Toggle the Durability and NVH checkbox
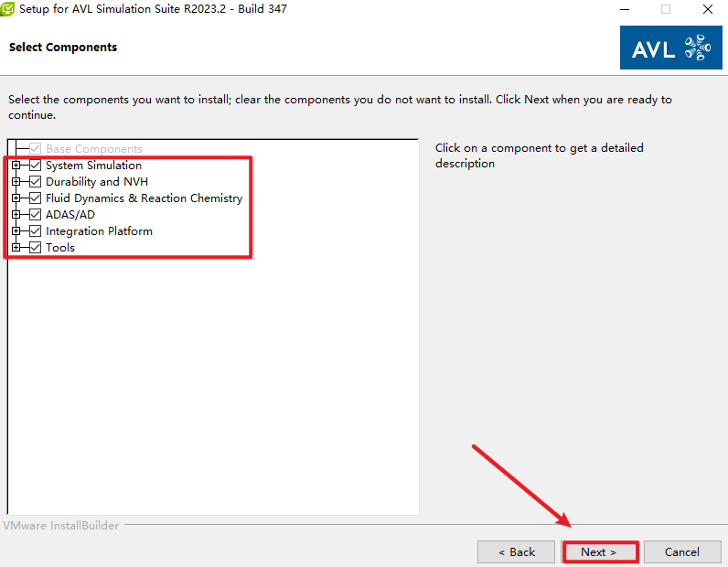 point(36,182)
